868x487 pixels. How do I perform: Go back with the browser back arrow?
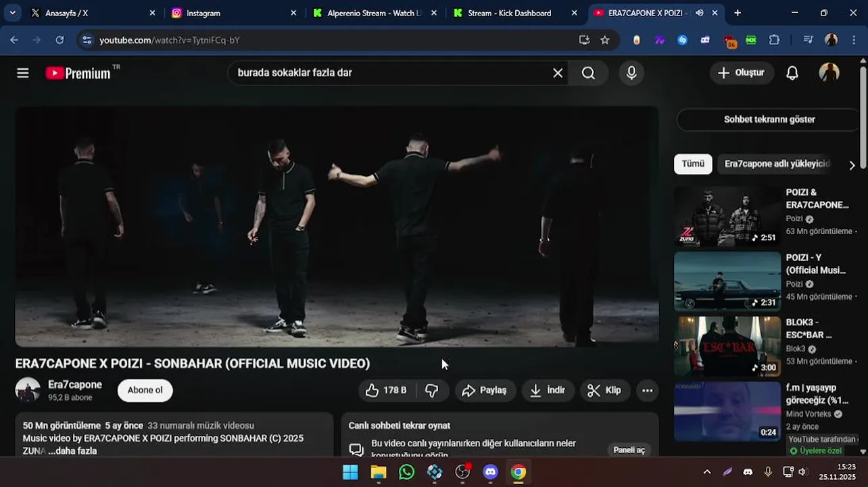[x=14, y=41]
